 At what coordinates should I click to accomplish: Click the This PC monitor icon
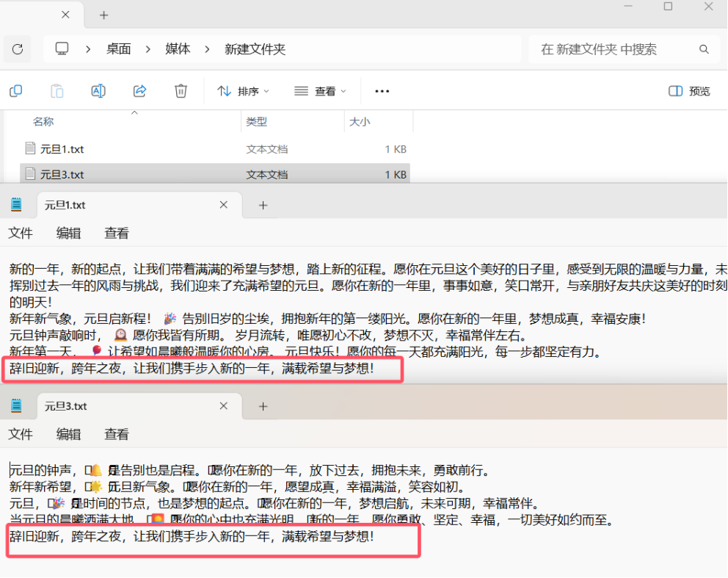[62, 49]
